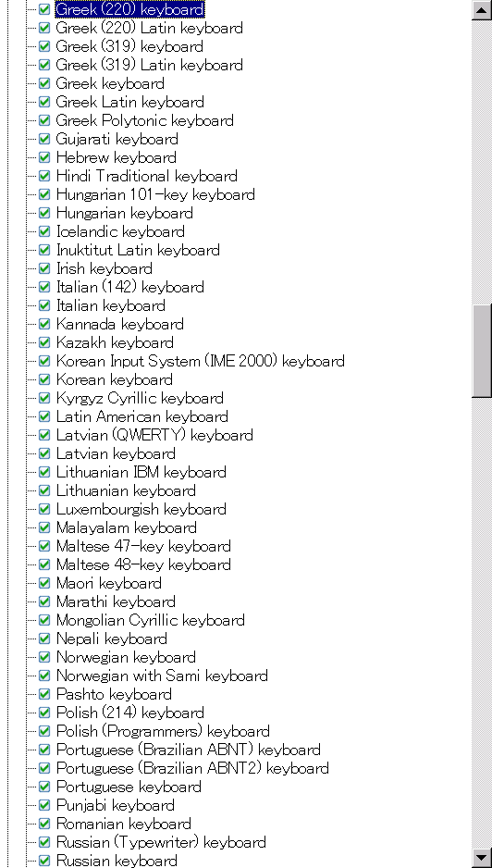Select Portuguese (Brazilian ABNT) keyboard row
This screenshot has height=868, width=492.
coord(188,750)
